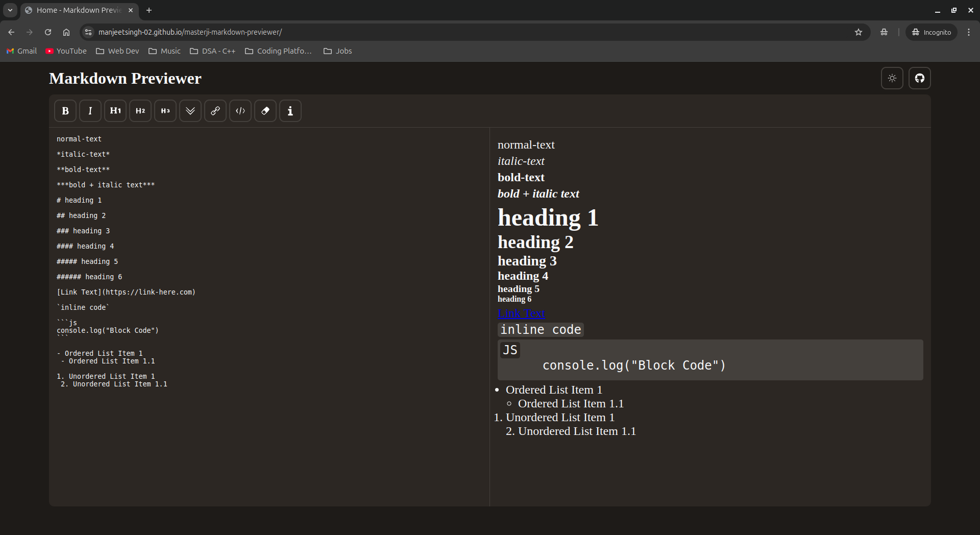The height and width of the screenshot is (535, 980).
Task: Open the Chrome three-dot menu
Action: click(x=969, y=32)
